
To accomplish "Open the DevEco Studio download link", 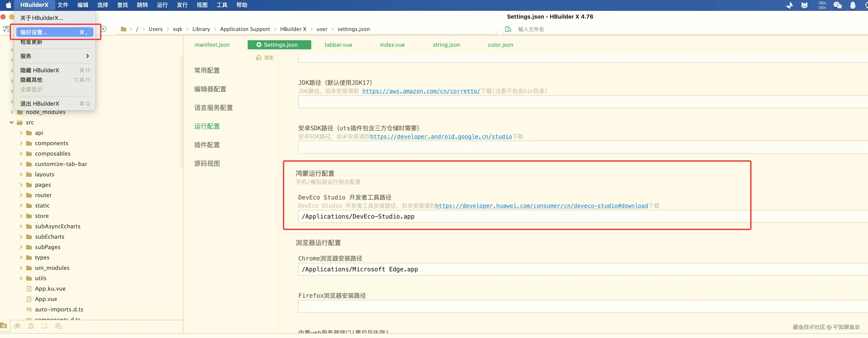I will [x=541, y=206].
